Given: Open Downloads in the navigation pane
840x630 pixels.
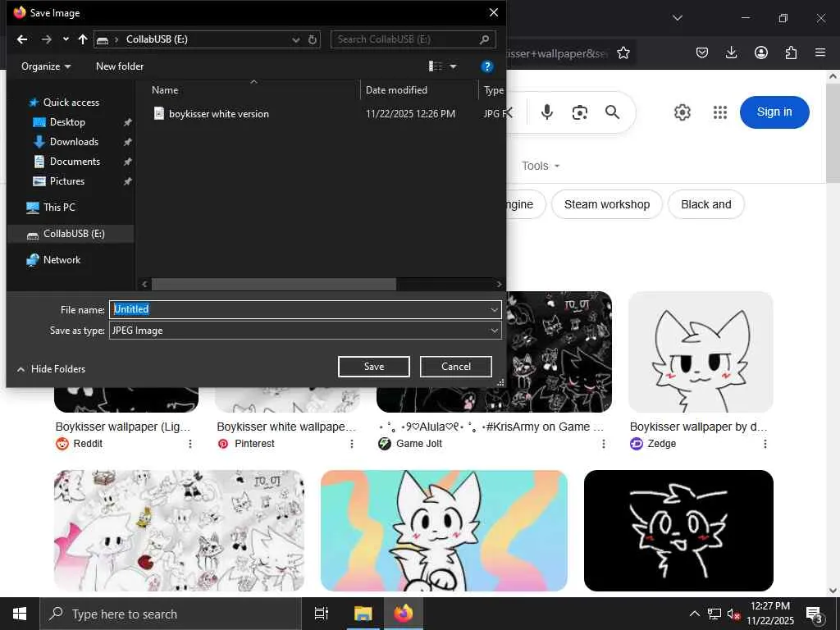Looking at the screenshot, I should 74,142.
